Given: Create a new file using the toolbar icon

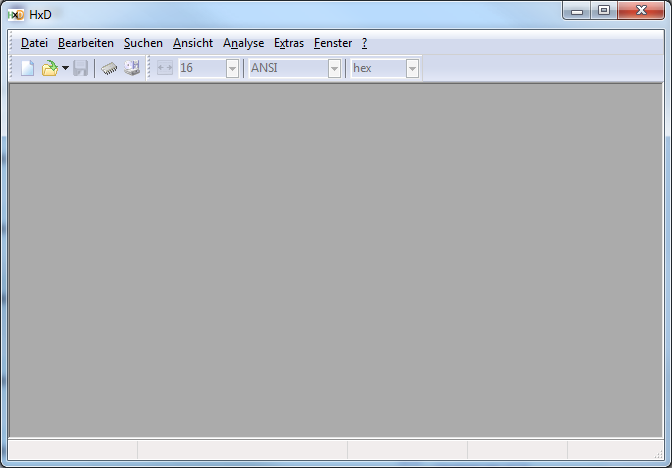Looking at the screenshot, I should (28, 68).
